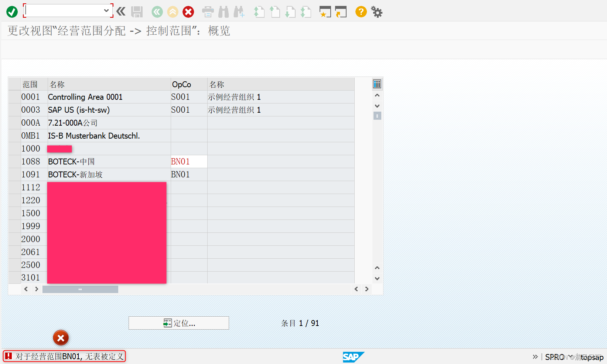The image size is (607, 364).
Task: Click the Customize Local Layout gear icon
Action: coord(376,12)
